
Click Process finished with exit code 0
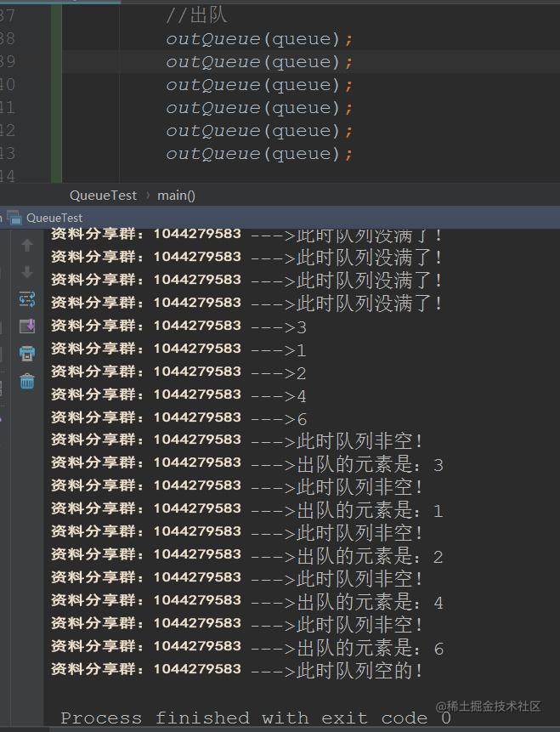tap(256, 717)
